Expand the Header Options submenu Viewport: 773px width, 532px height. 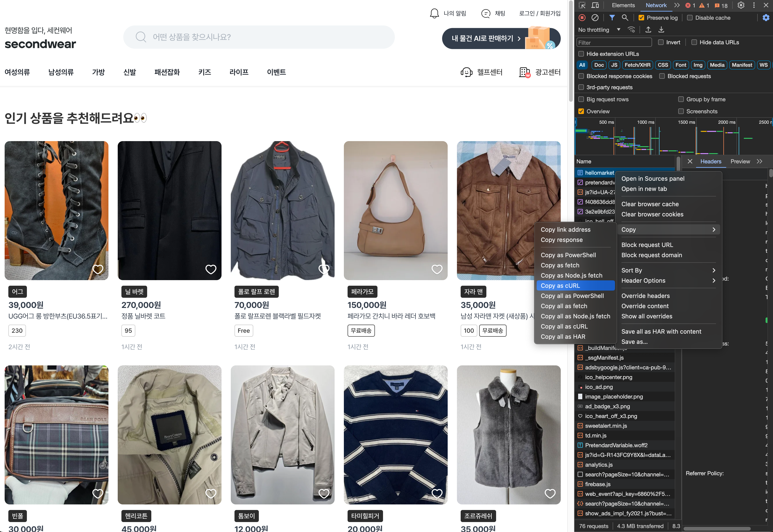668,281
